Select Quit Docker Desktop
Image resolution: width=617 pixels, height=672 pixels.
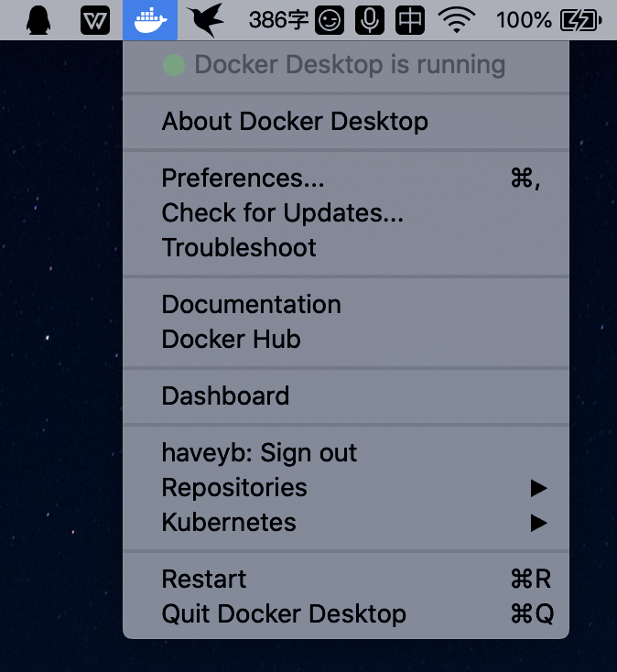[346, 613]
